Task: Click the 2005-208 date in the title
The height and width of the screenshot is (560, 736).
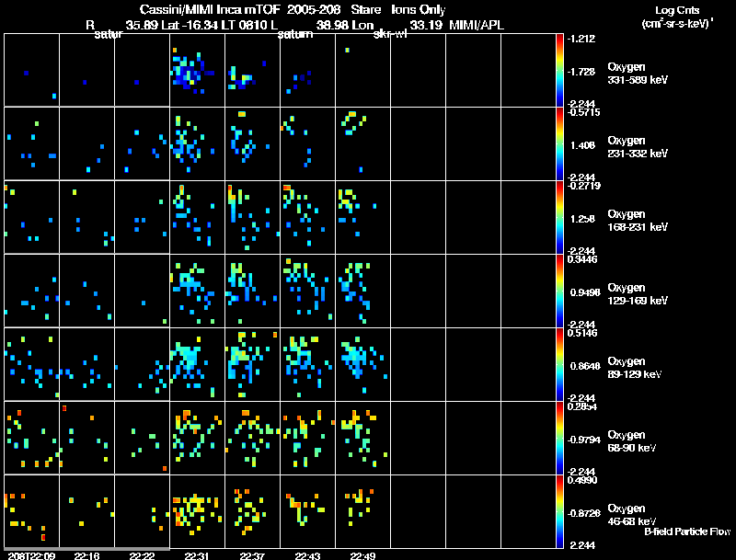Action: [x=313, y=9]
